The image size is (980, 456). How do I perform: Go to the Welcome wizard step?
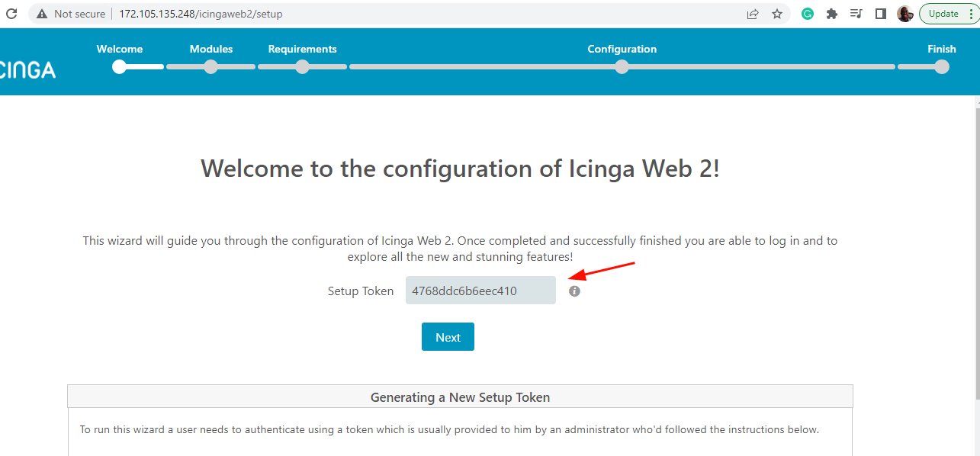pyautogui.click(x=120, y=49)
